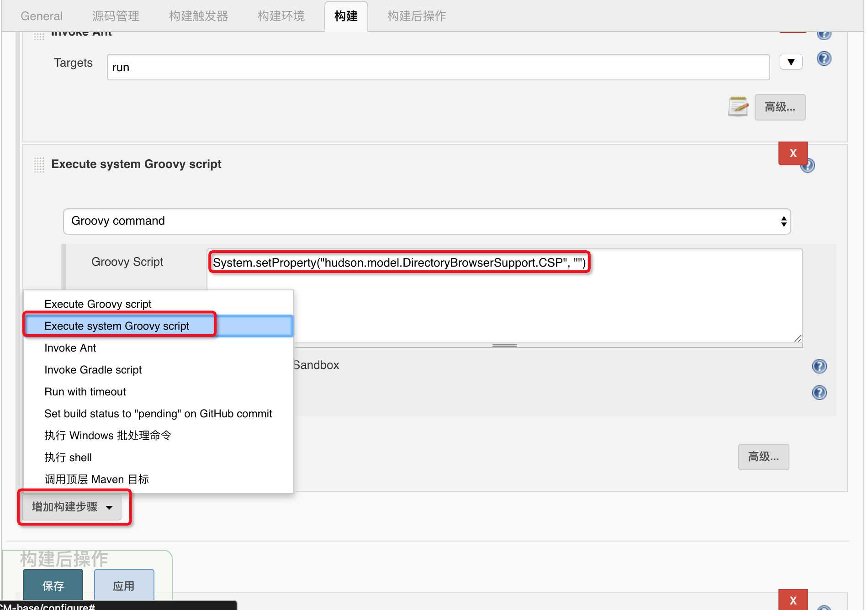This screenshot has width=868, height=610.
Task: Switch to the 源码管理 tab
Action: (116, 16)
